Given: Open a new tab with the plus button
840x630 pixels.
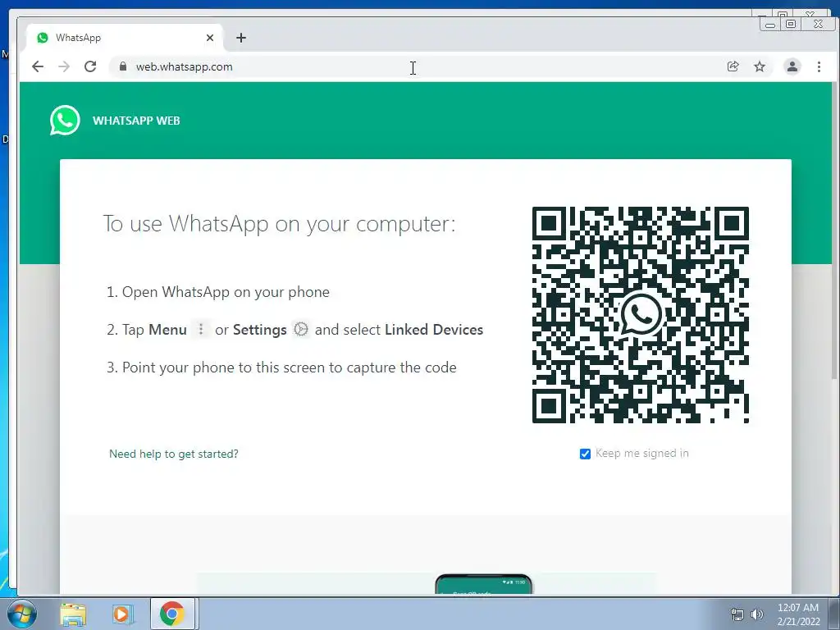Looking at the screenshot, I should 241,38.
